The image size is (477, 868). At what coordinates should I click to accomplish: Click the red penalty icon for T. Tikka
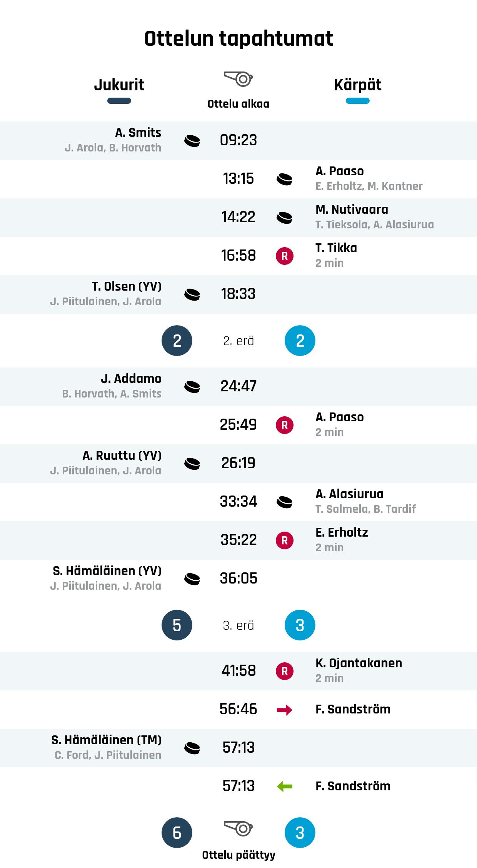[x=284, y=256]
